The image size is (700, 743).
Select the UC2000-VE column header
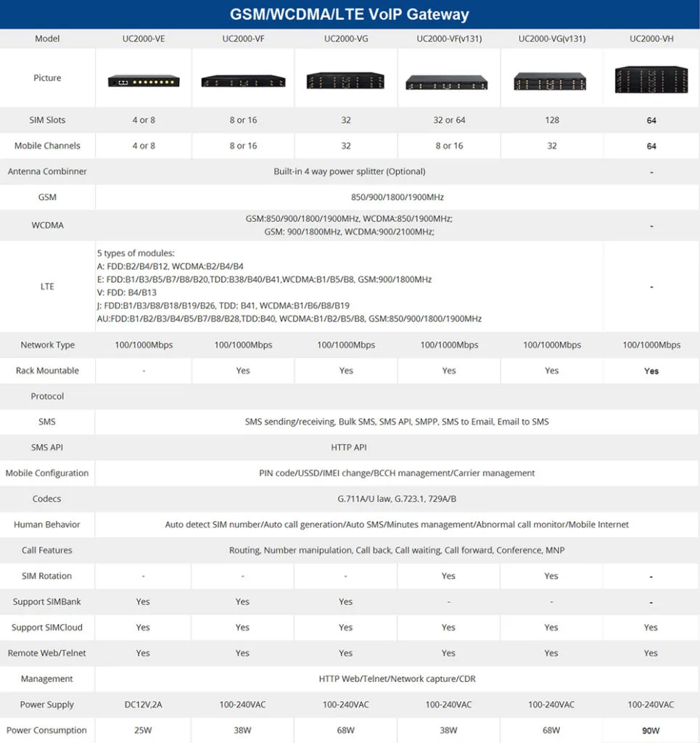pyautogui.click(x=143, y=38)
